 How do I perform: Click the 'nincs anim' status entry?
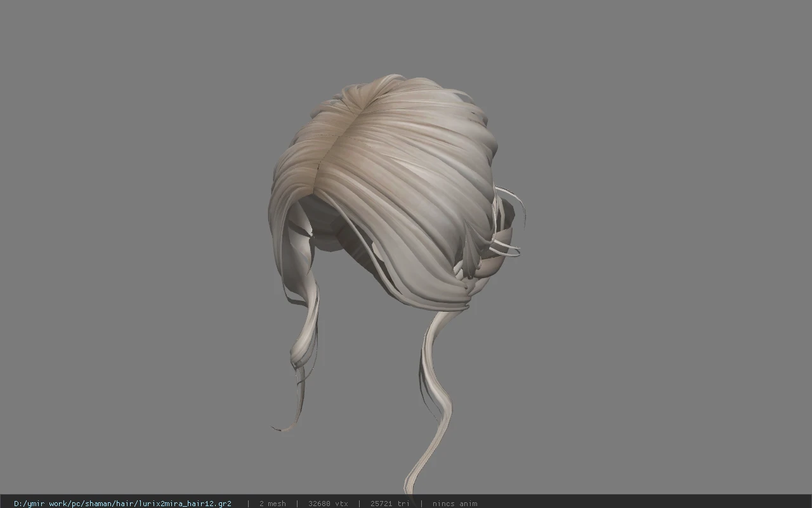click(x=455, y=504)
